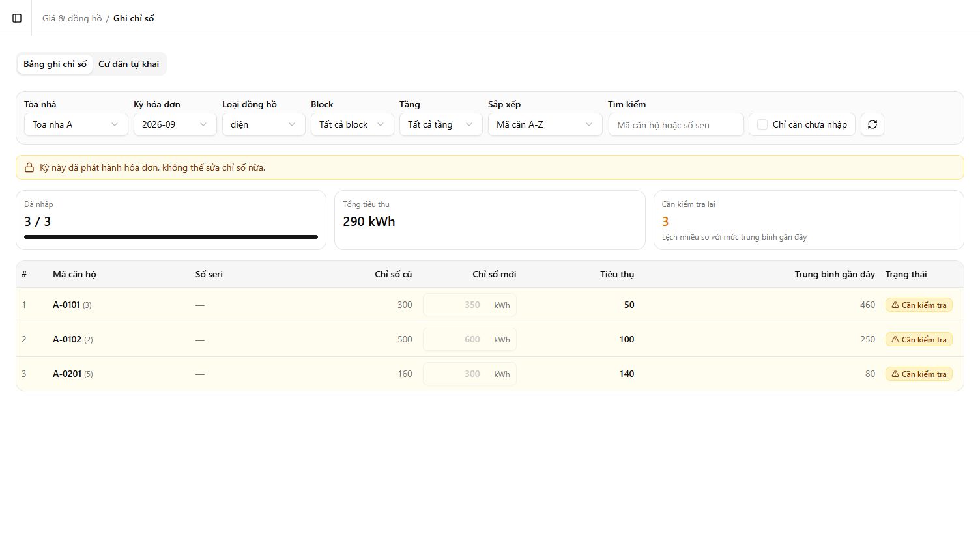The height and width of the screenshot is (558, 980).
Task: Click apartment code A-0201
Action: pyautogui.click(x=67, y=374)
